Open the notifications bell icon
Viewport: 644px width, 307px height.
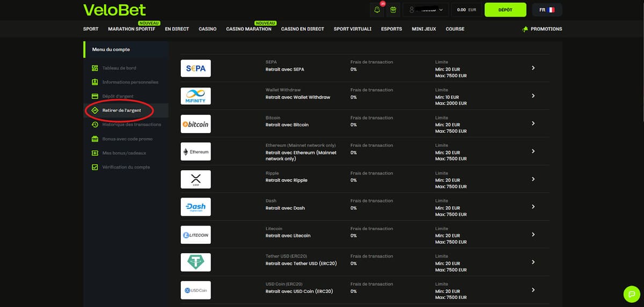click(377, 10)
